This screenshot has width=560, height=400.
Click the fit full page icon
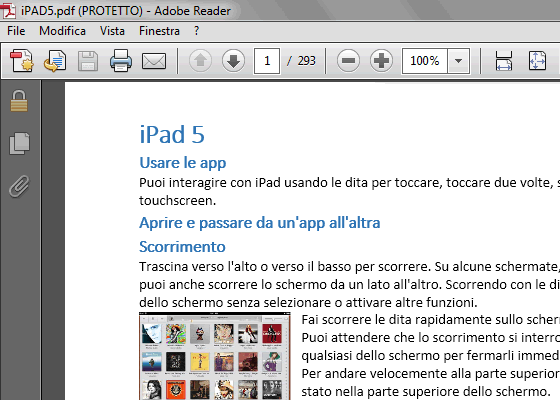[537, 61]
